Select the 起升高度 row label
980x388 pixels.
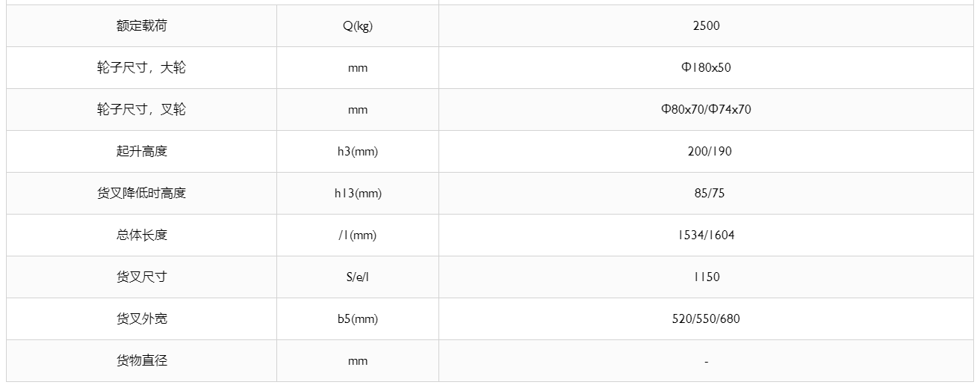[x=141, y=152]
